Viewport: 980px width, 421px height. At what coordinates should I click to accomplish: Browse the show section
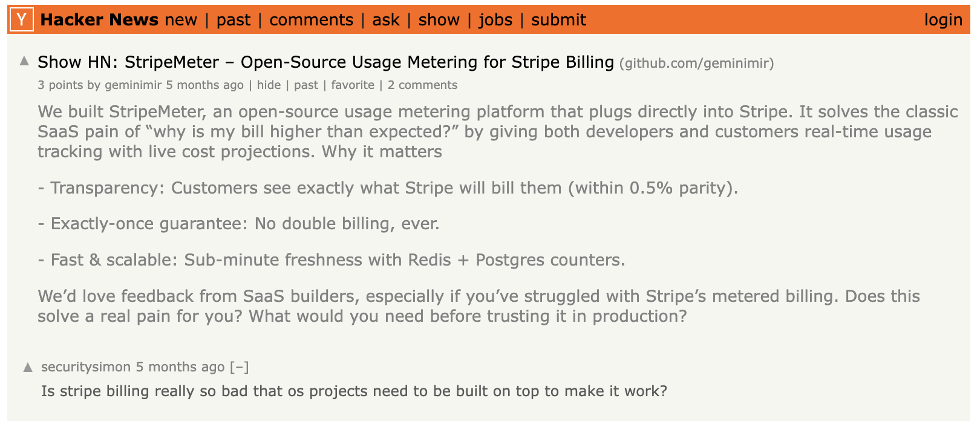439,19
